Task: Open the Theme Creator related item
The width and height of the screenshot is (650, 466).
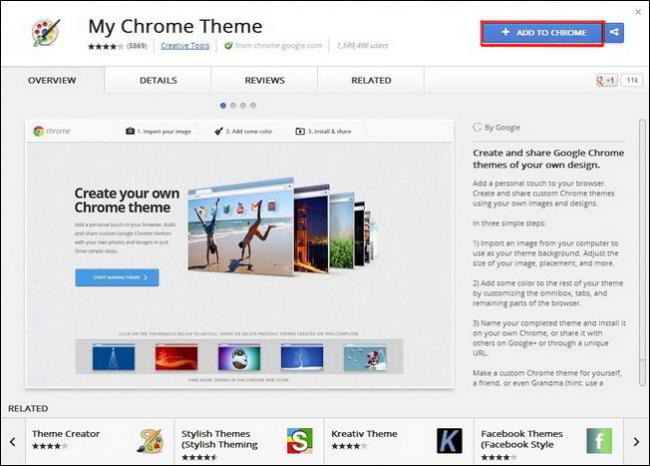Action: click(x=99, y=442)
